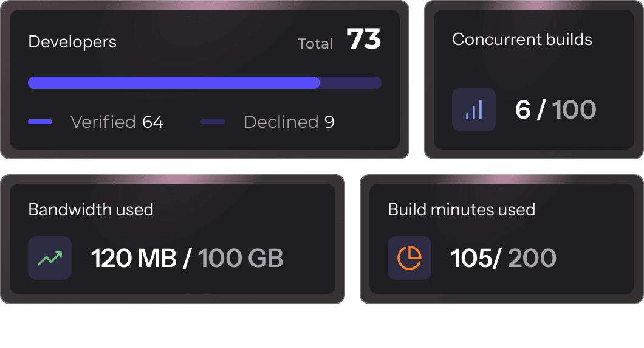Click the filled part of the Developers progress bar

click(174, 83)
